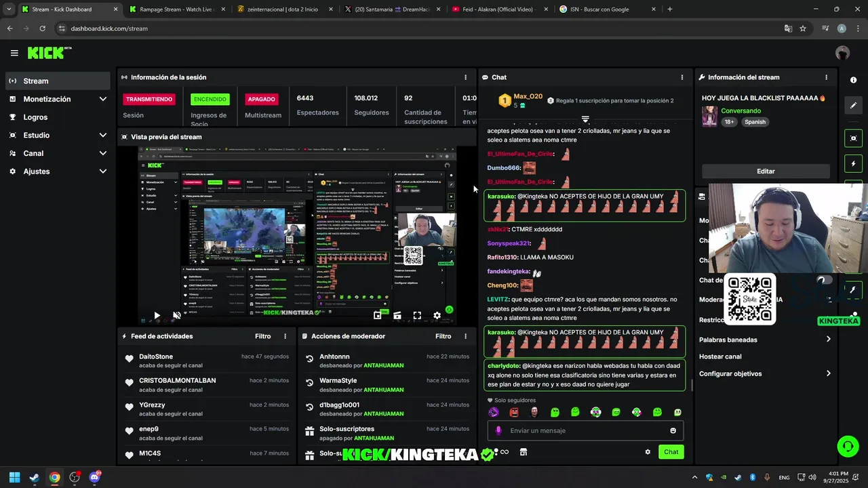The image size is (868, 488).
Task: Open the Chat panel three-dot menu
Action: 682,77
